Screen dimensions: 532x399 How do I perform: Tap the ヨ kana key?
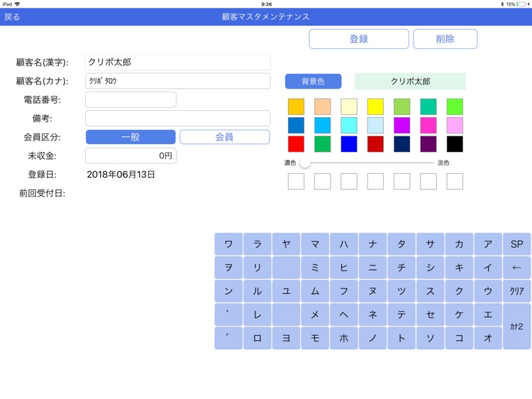pyautogui.click(x=286, y=338)
